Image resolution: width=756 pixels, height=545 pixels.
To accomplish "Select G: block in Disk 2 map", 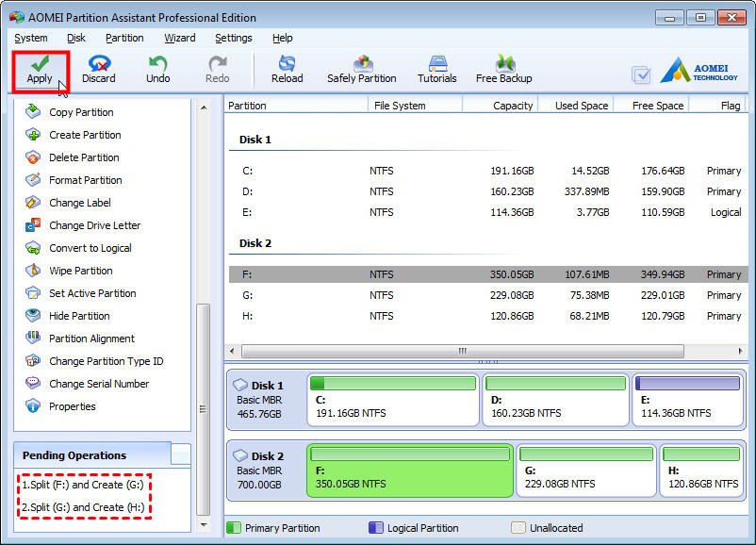I will pos(586,471).
